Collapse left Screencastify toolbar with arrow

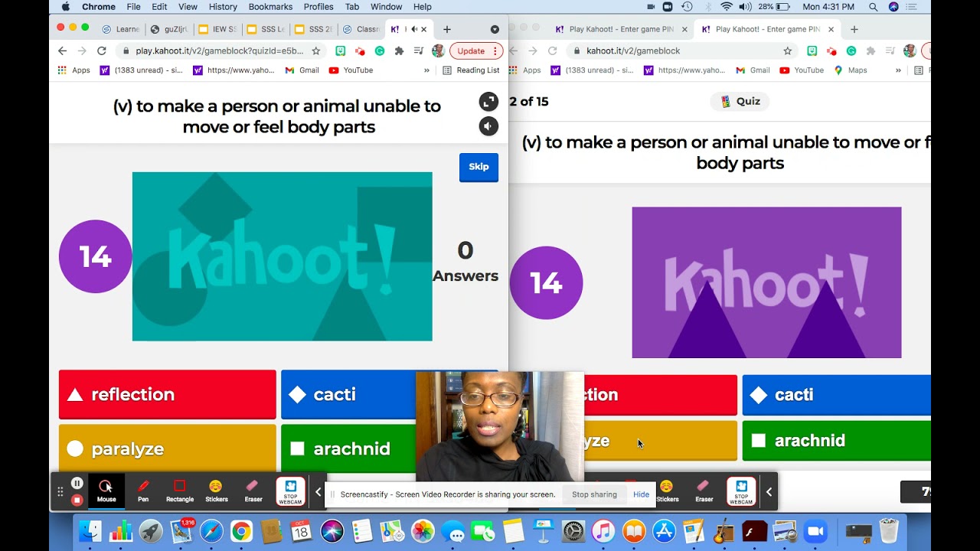click(x=318, y=492)
